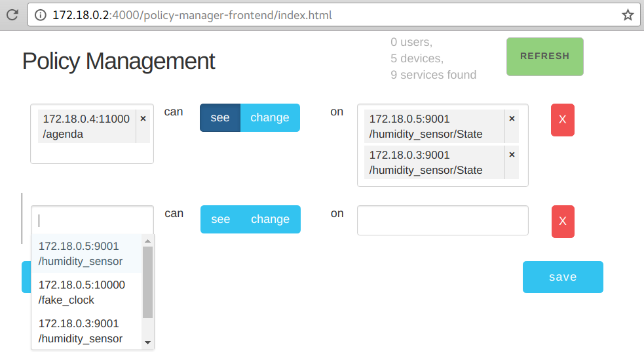Delete the first policy row

click(x=562, y=119)
